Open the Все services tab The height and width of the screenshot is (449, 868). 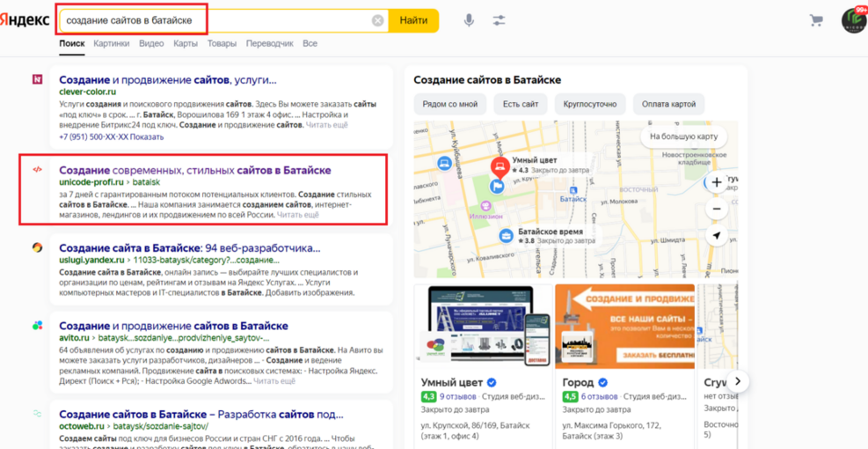coord(310,43)
